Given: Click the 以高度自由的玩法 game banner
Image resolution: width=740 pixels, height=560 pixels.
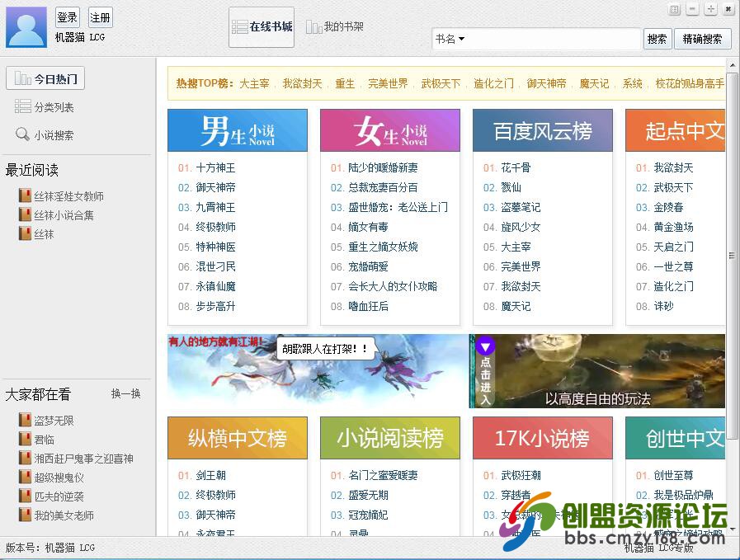Looking at the screenshot, I should (x=597, y=371).
